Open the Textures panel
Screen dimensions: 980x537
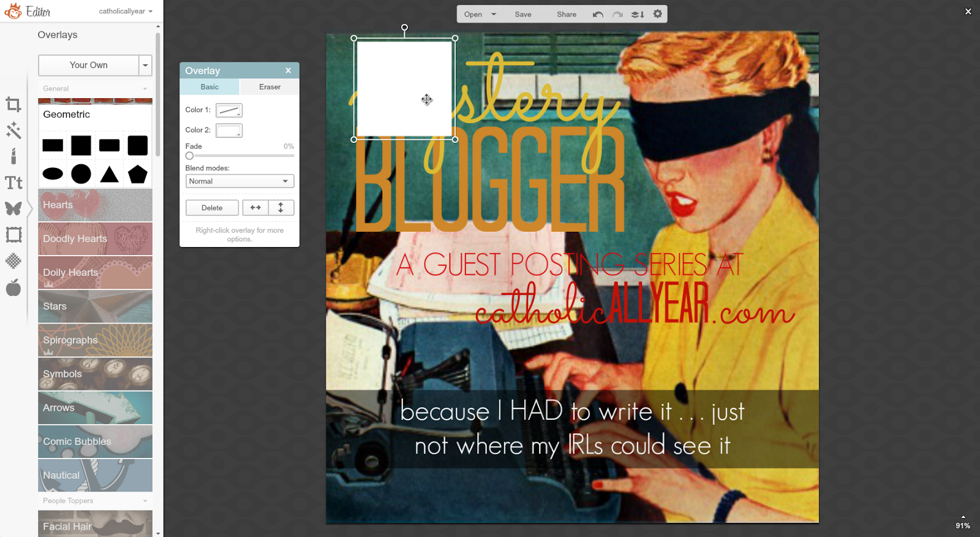[x=13, y=261]
